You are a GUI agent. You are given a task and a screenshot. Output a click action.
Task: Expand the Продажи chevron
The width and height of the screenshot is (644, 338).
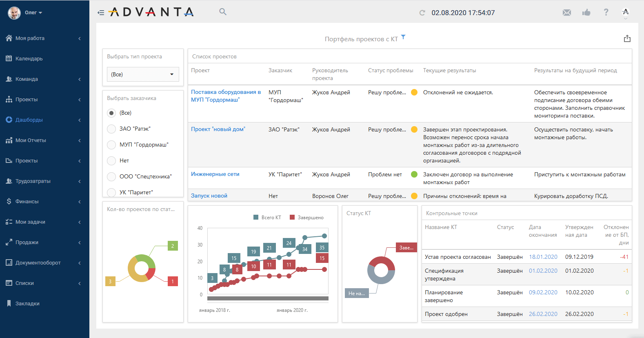[x=80, y=242]
